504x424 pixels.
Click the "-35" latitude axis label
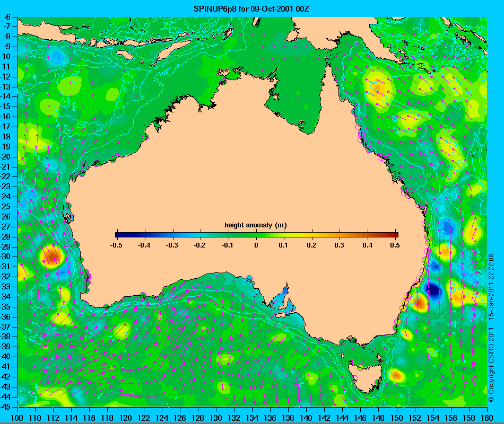(6, 307)
